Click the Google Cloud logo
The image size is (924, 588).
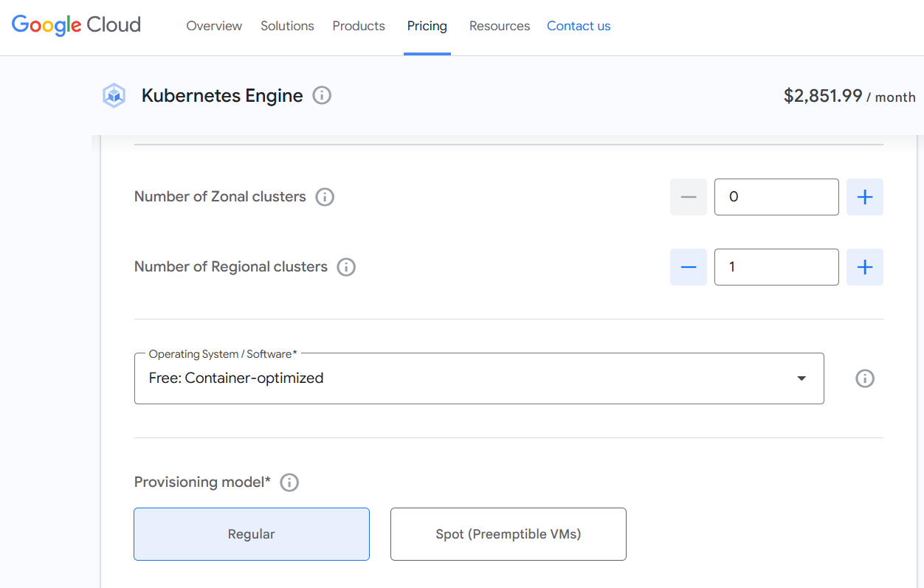(x=76, y=26)
